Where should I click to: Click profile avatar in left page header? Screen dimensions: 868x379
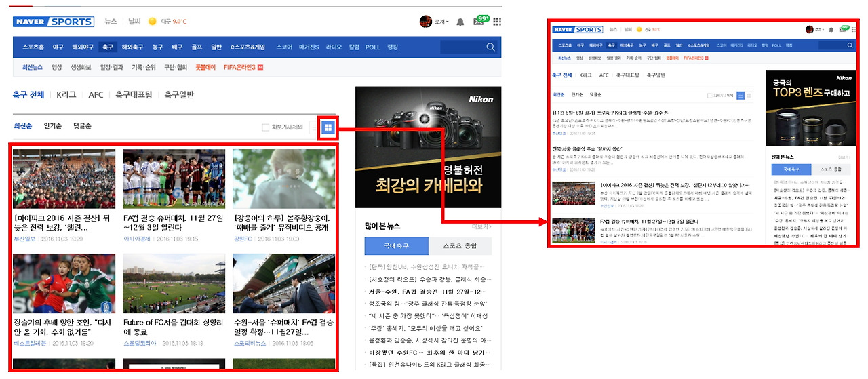pyautogui.click(x=426, y=22)
